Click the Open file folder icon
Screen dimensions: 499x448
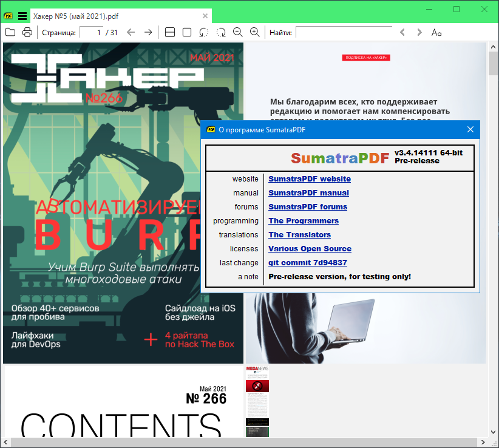(10, 32)
